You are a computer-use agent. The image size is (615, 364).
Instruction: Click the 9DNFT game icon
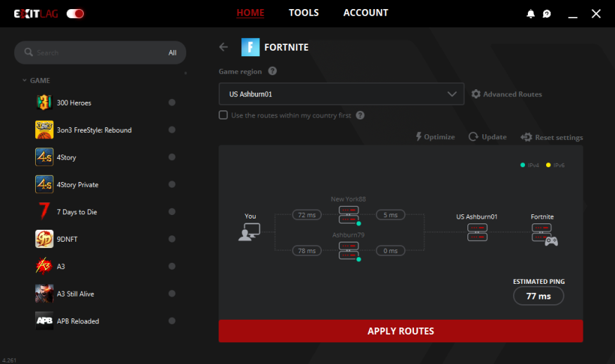[x=44, y=239]
